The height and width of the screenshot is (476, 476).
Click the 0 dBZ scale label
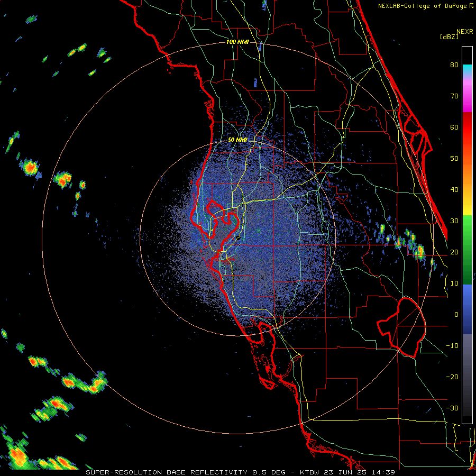[456, 315]
